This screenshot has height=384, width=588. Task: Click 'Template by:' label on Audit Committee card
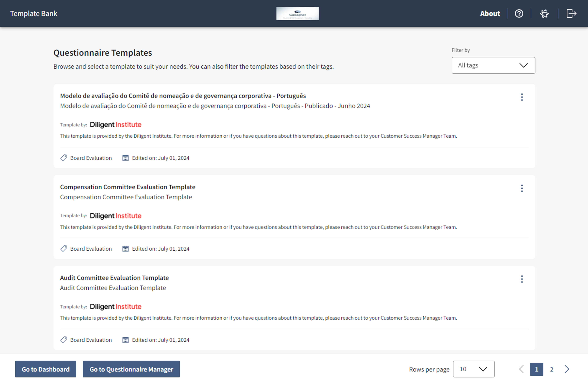tap(73, 307)
